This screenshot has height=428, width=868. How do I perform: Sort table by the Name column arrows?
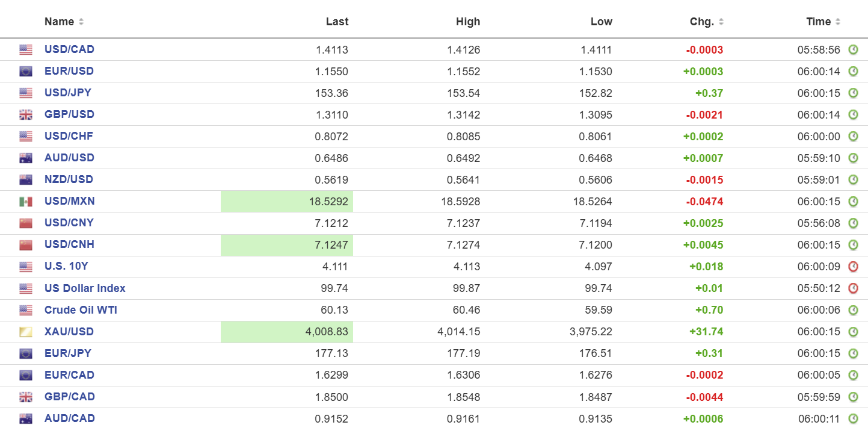click(81, 22)
